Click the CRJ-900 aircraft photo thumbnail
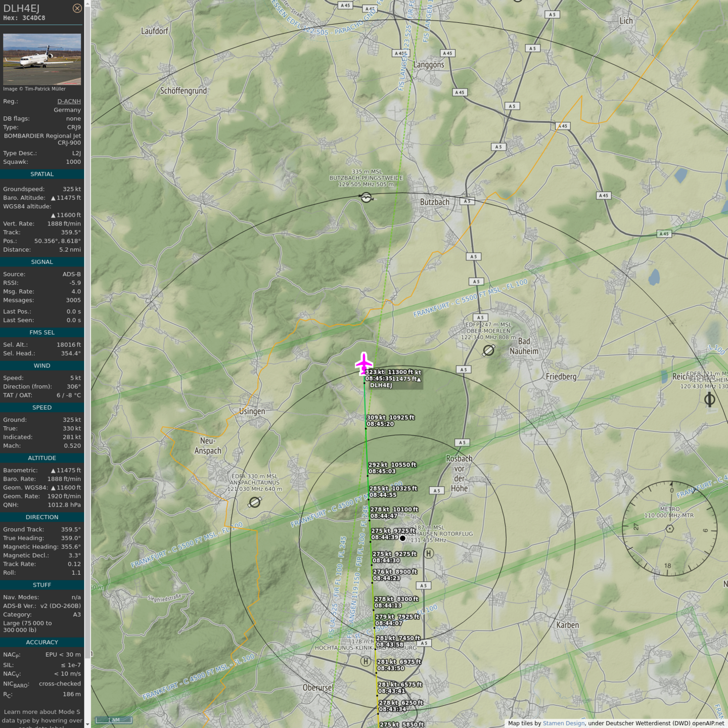Viewport: 728px width, 728px height. (x=42, y=59)
